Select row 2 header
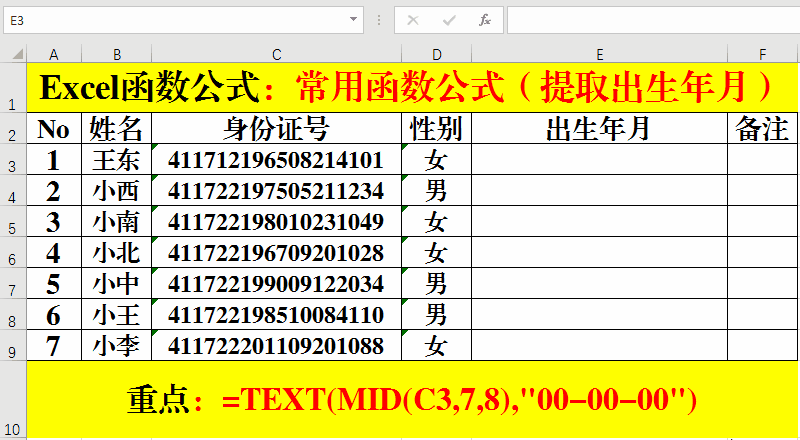The width and height of the screenshot is (800, 440). [13, 128]
